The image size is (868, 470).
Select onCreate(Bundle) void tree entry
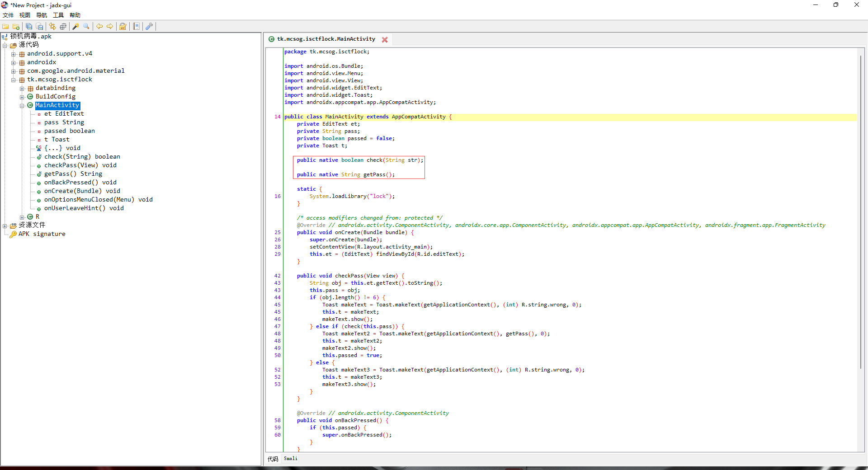coord(82,191)
